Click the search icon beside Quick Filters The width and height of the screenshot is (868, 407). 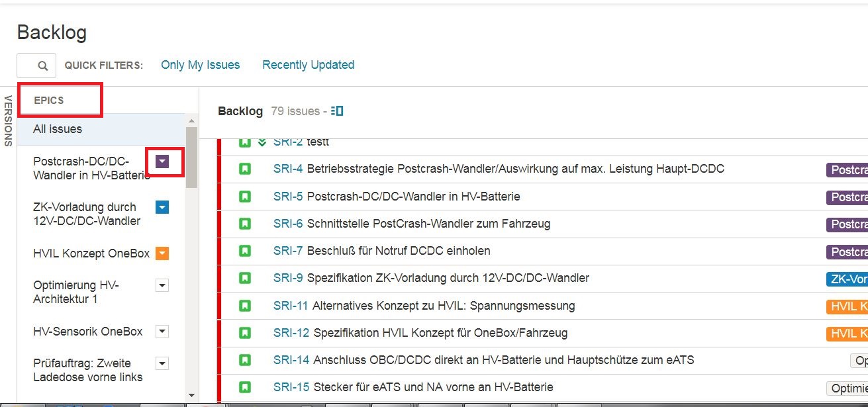pyautogui.click(x=44, y=65)
